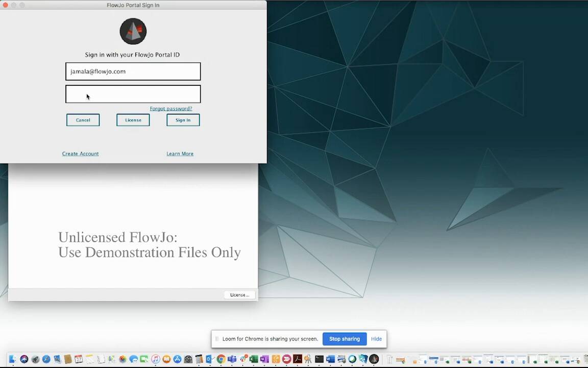Image resolution: width=588 pixels, height=368 pixels.
Task: Open Terminal from the dock
Action: 319,359
